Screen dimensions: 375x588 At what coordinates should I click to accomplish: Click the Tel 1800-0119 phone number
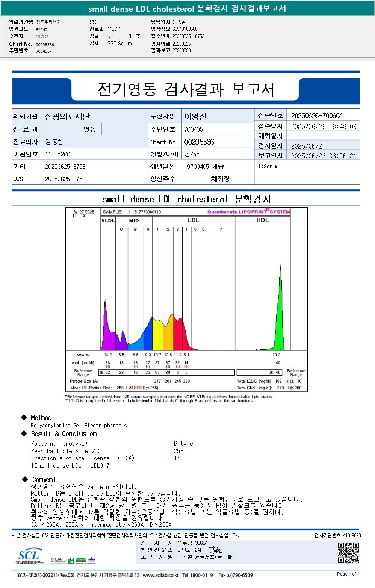pyautogui.click(x=198, y=575)
